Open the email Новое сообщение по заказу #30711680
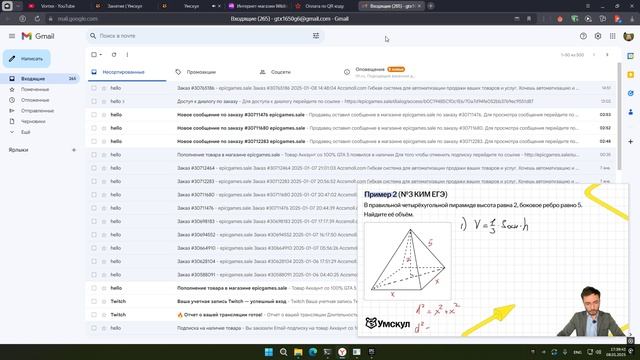The image size is (640, 360). (x=351, y=128)
